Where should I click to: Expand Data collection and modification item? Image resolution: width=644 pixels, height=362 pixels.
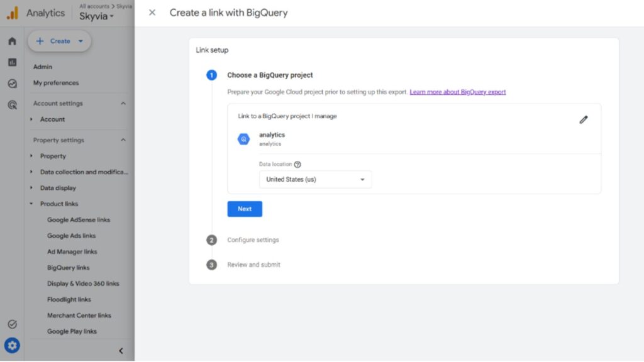point(31,172)
